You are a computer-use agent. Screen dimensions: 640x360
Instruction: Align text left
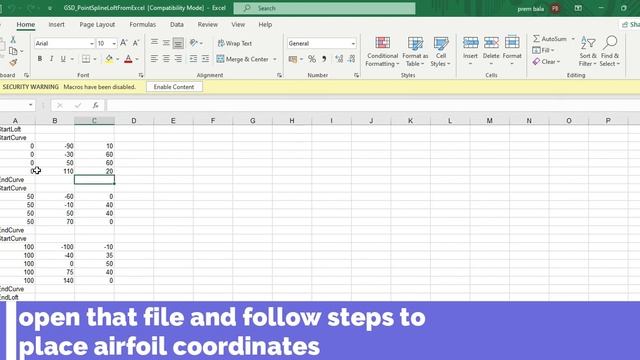pos(154,59)
